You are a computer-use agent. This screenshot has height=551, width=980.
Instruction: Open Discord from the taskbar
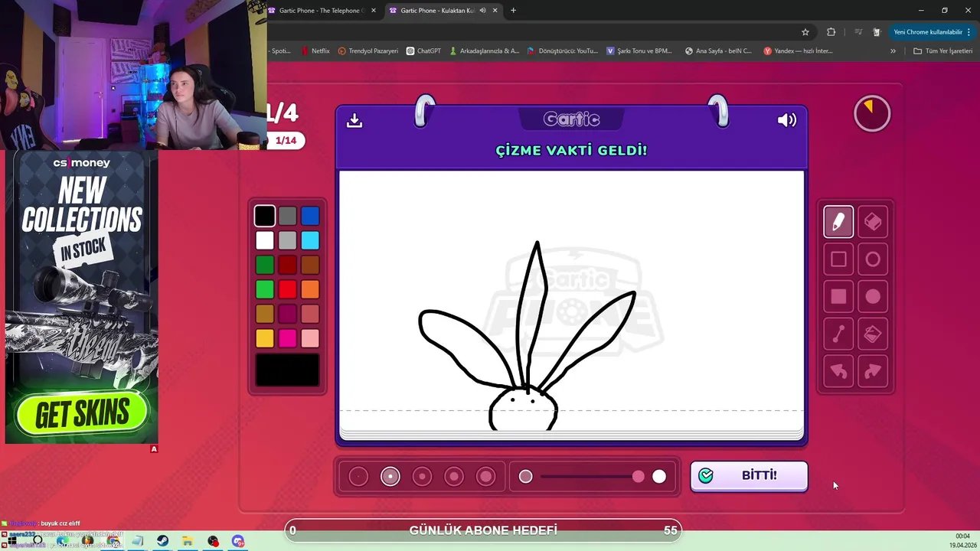(x=238, y=541)
